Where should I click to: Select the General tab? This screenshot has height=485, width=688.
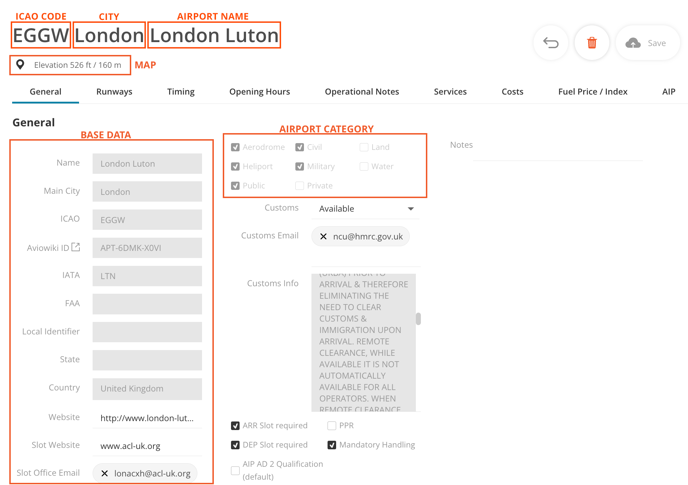tap(45, 91)
